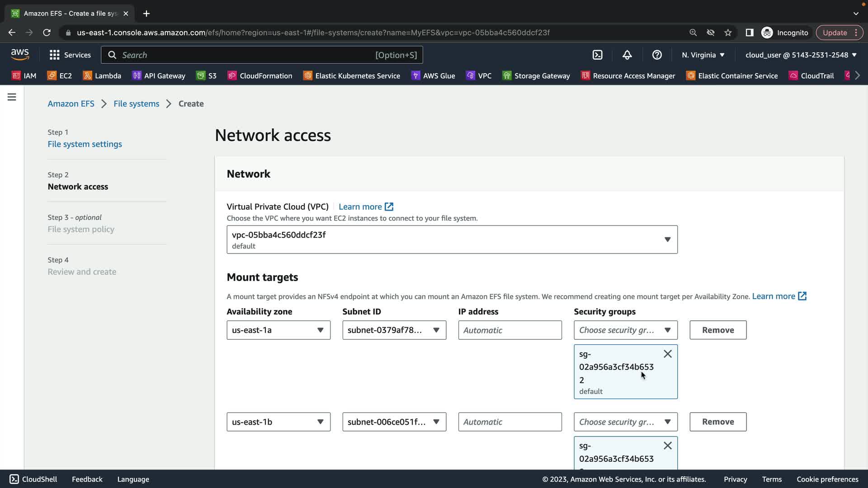Click File systems in the breadcrumb
This screenshot has height=488, width=868.
tap(136, 103)
